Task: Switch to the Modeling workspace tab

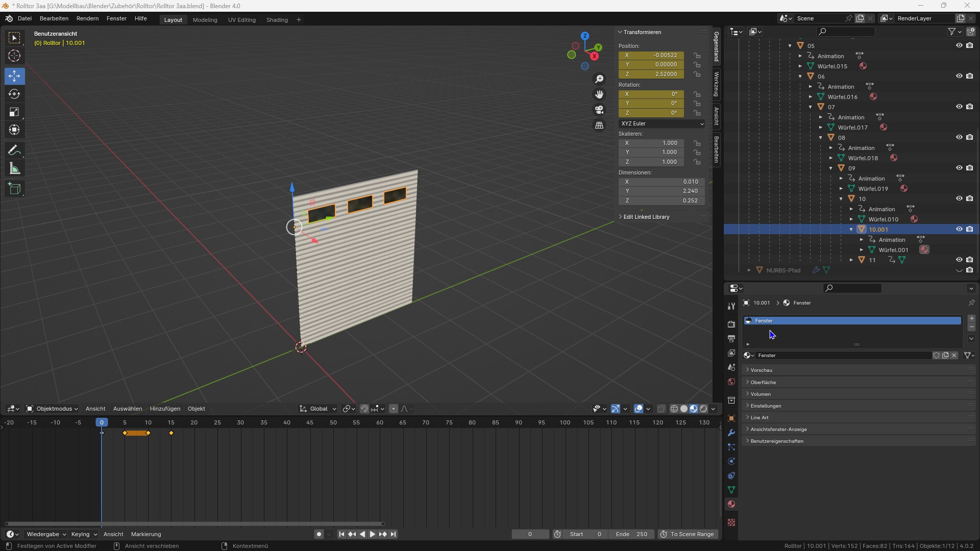Action: click(205, 20)
